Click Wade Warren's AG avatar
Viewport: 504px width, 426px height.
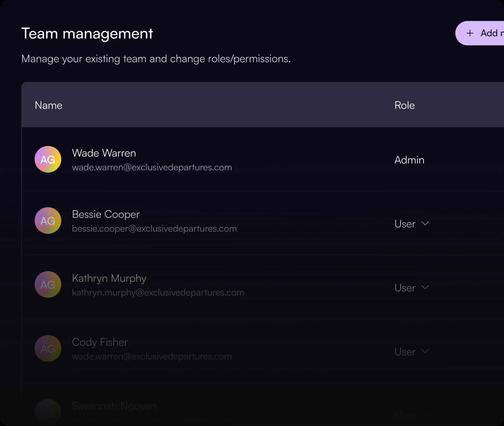click(48, 159)
